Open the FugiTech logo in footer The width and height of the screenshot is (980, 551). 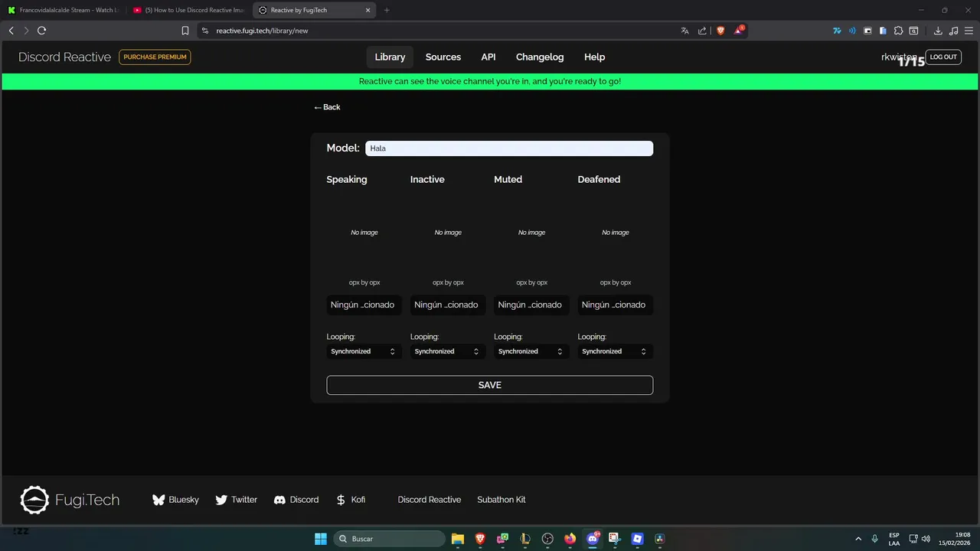[70, 500]
